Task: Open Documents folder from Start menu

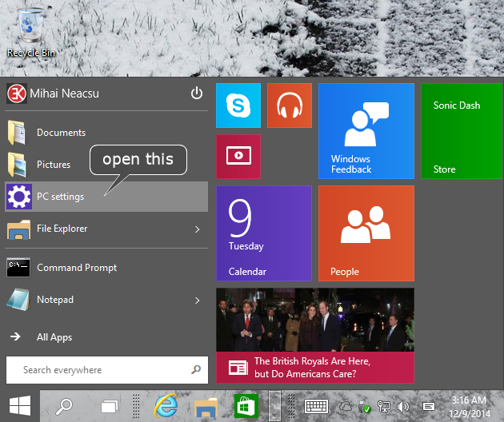Action: tap(106, 133)
